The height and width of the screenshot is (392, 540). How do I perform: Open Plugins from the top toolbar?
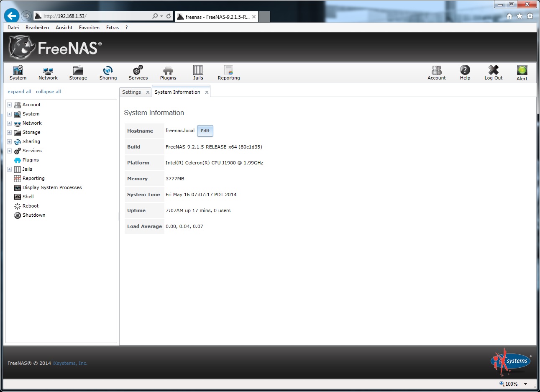pos(168,73)
